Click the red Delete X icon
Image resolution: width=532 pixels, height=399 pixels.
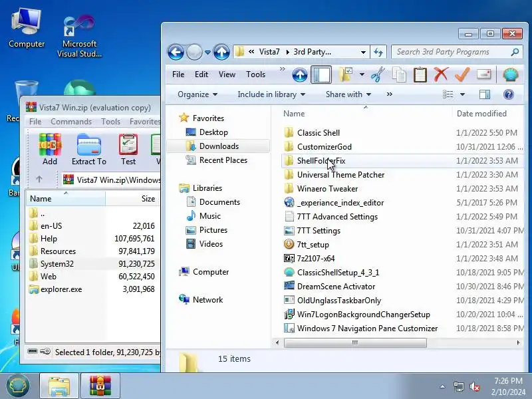click(x=441, y=74)
